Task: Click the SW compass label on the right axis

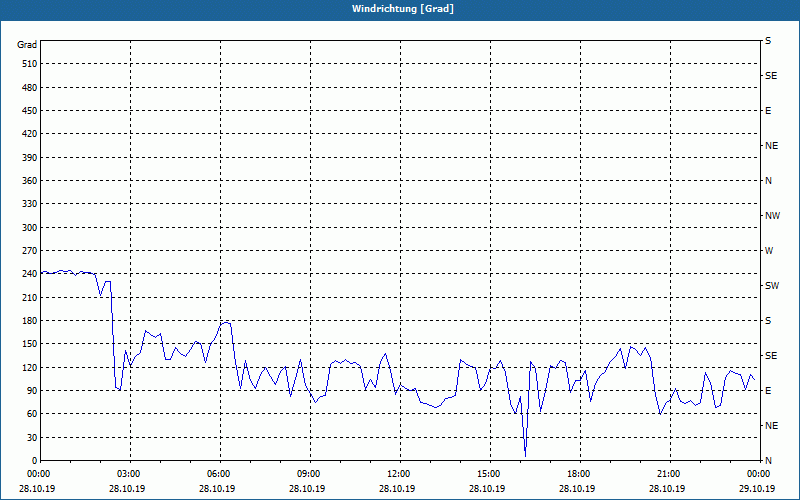Action: pyautogui.click(x=772, y=286)
